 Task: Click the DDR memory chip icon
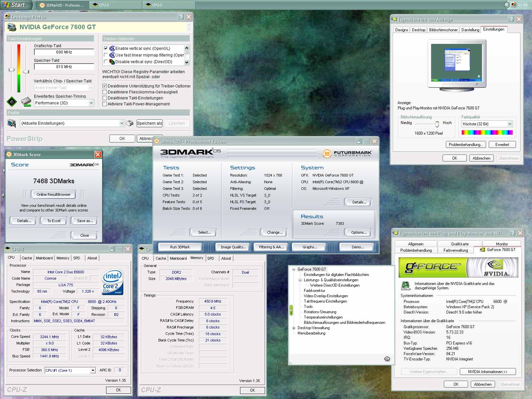(x=26, y=102)
